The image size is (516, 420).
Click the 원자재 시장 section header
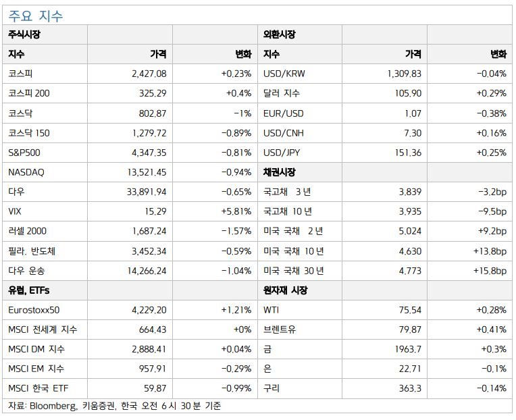(x=285, y=290)
